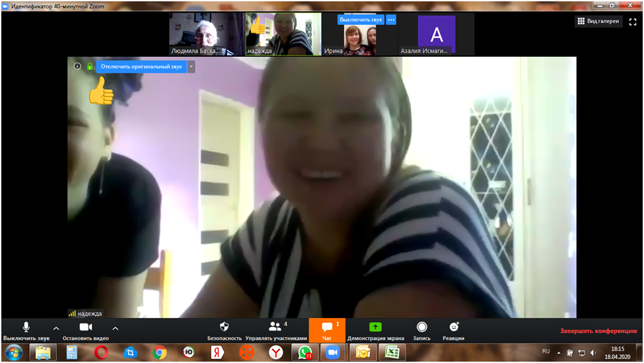Mute Ирина using the blue Выключить звук button
The image size is (644, 363).
(361, 20)
